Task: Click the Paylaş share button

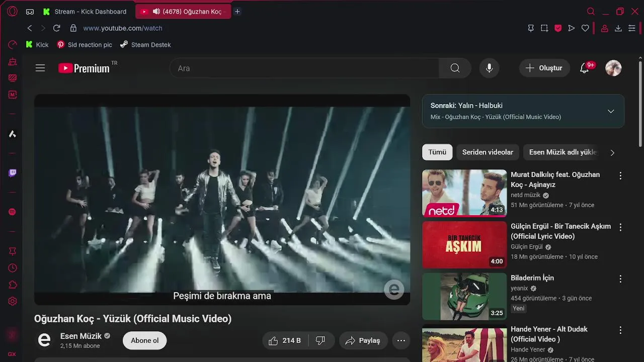Action: point(363,340)
